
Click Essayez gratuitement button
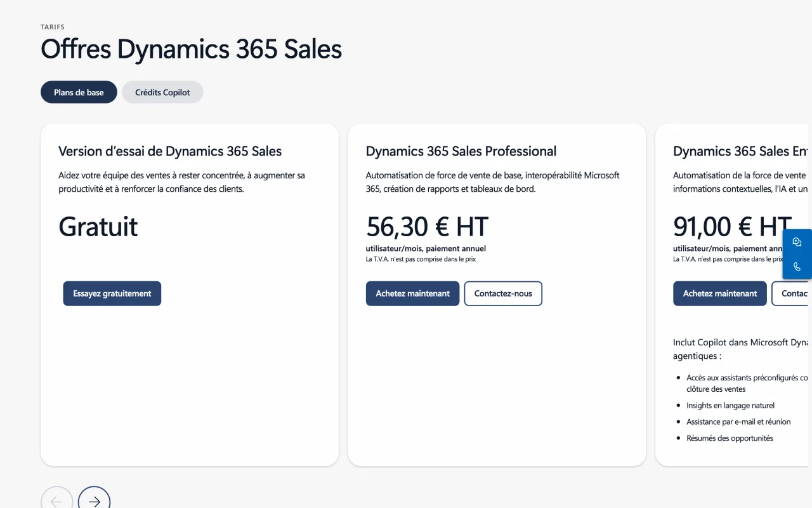(112, 293)
